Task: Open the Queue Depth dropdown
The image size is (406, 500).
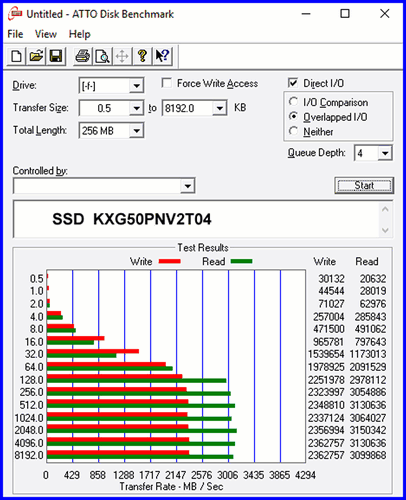Action: [385, 153]
